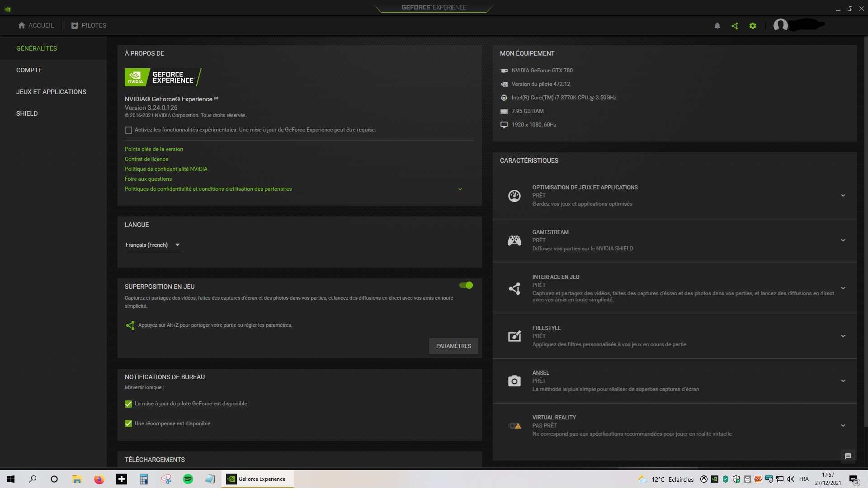Expand the Ansel feature row
The width and height of the screenshot is (868, 489).
pos(843,381)
